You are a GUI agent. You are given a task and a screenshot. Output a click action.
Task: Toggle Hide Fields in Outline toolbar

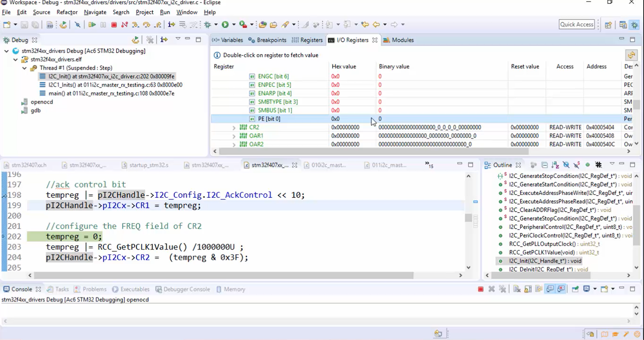pos(566,165)
